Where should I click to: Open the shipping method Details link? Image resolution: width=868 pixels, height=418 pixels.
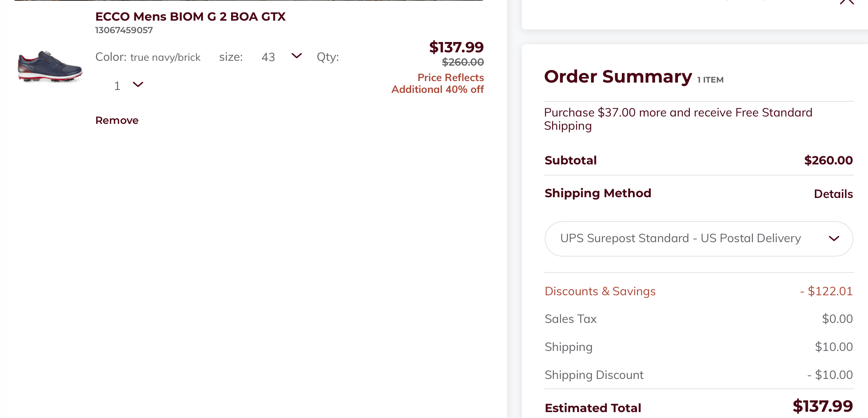(x=833, y=194)
